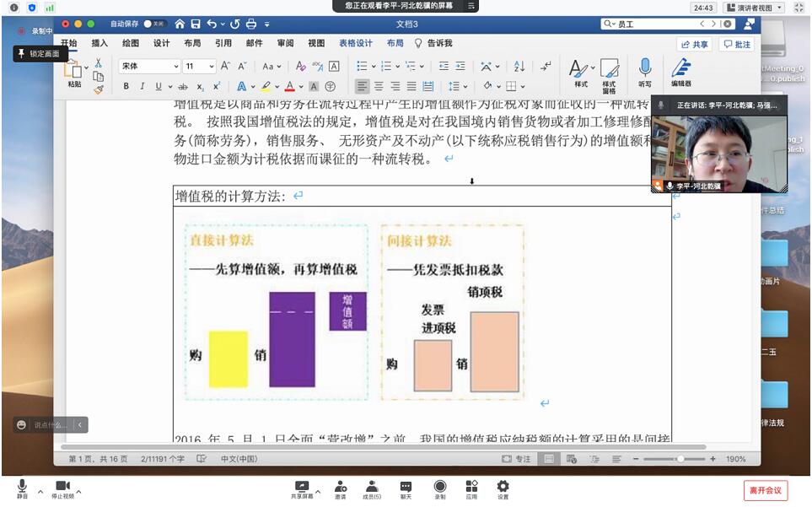812x507 pixels.
Task: Switch to the 设计 Design tab
Action: tap(161, 43)
